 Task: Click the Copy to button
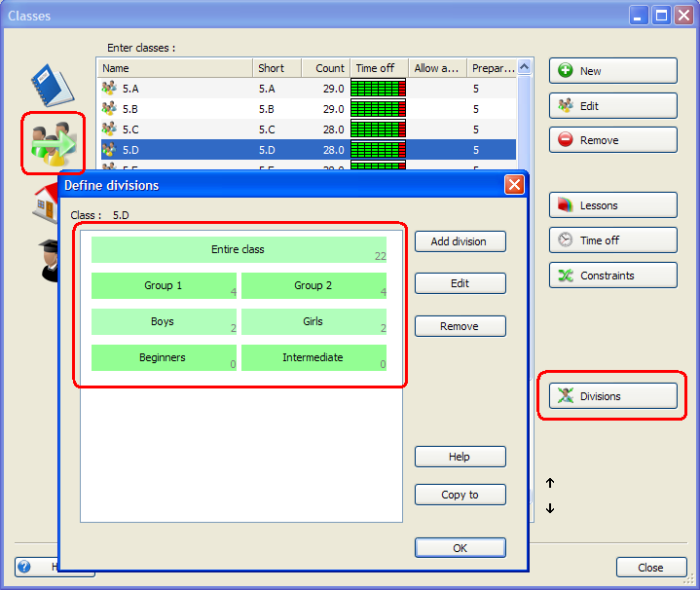pos(460,495)
